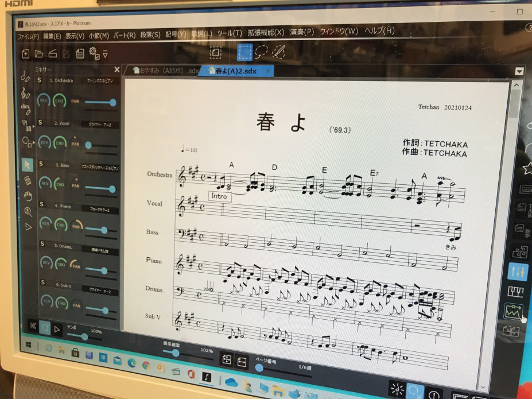
Task: Toggle the piano keyboard panel in right sidebar
Action: 516,292
